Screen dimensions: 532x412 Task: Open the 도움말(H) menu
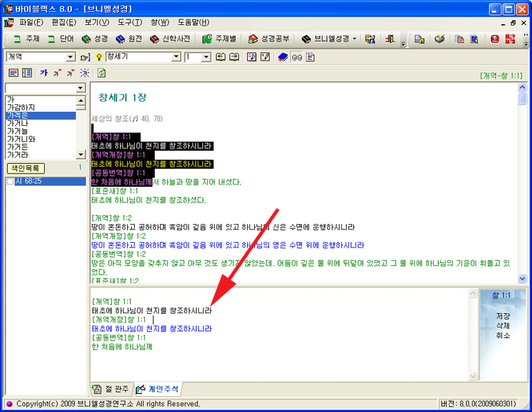coord(193,22)
